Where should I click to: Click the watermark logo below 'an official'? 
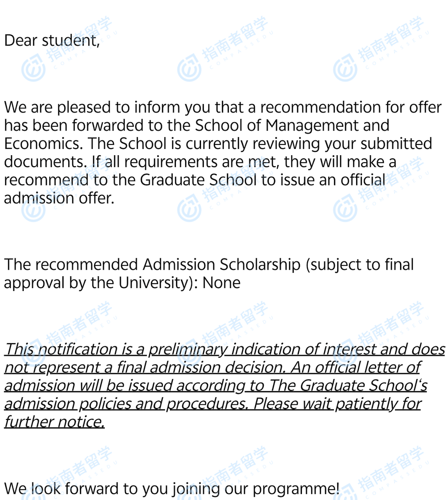pos(345,209)
